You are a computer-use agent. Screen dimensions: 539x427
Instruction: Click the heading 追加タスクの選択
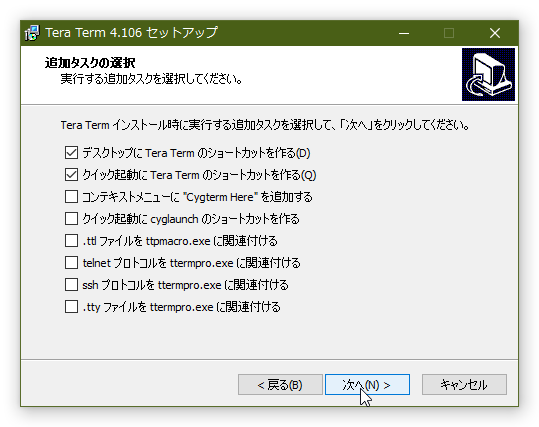click(x=90, y=63)
